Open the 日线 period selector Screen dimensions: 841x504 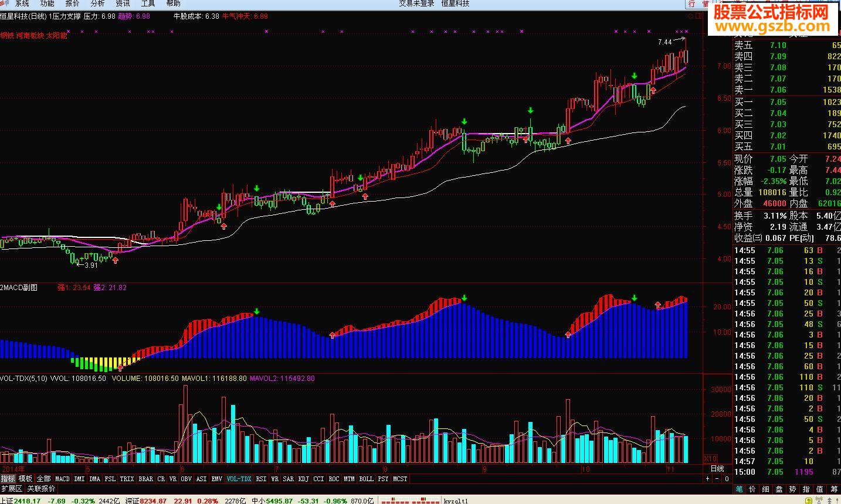[x=717, y=469]
